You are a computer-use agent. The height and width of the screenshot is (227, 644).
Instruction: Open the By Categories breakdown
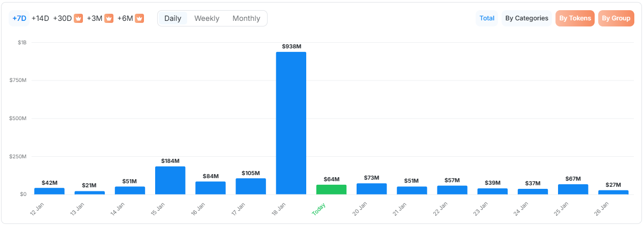click(x=526, y=18)
